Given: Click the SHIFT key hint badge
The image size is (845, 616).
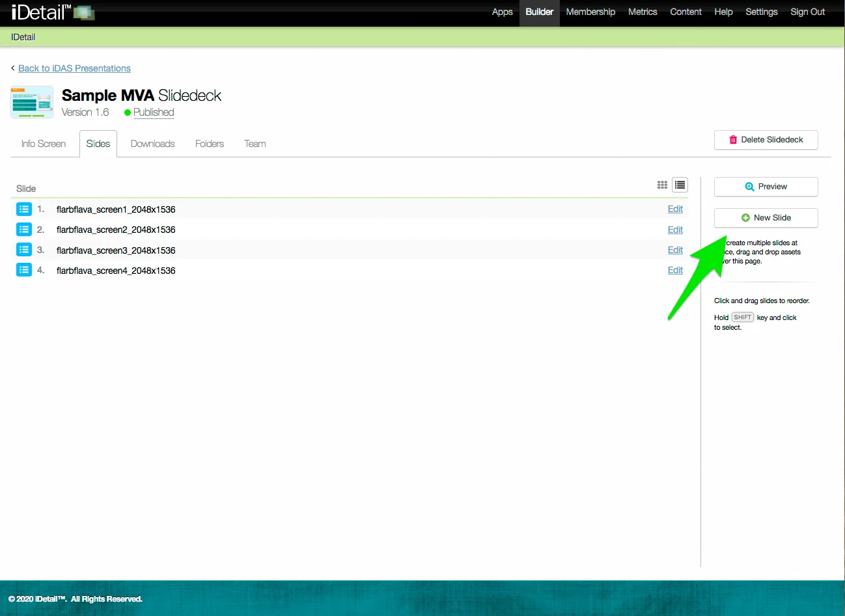Looking at the screenshot, I should [742, 317].
